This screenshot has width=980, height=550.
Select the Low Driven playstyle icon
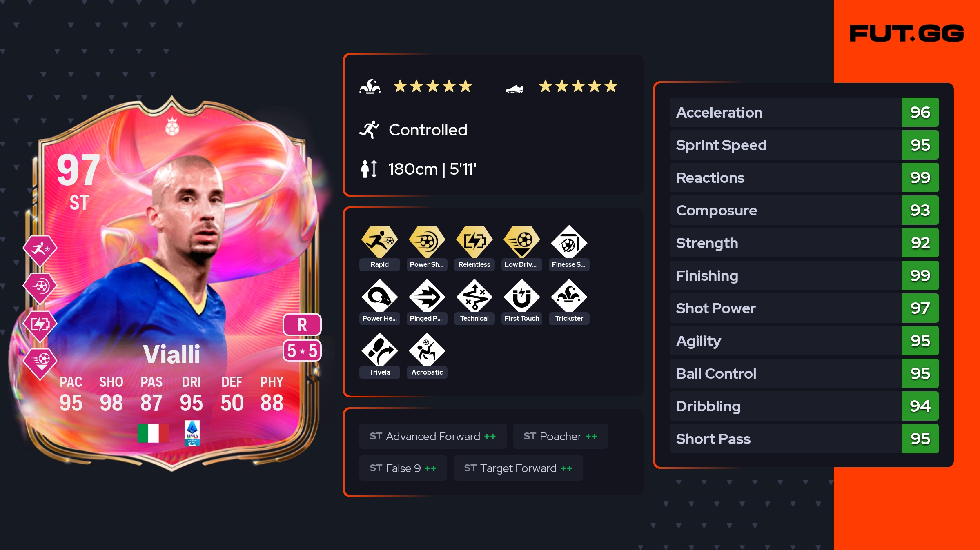coord(521,242)
